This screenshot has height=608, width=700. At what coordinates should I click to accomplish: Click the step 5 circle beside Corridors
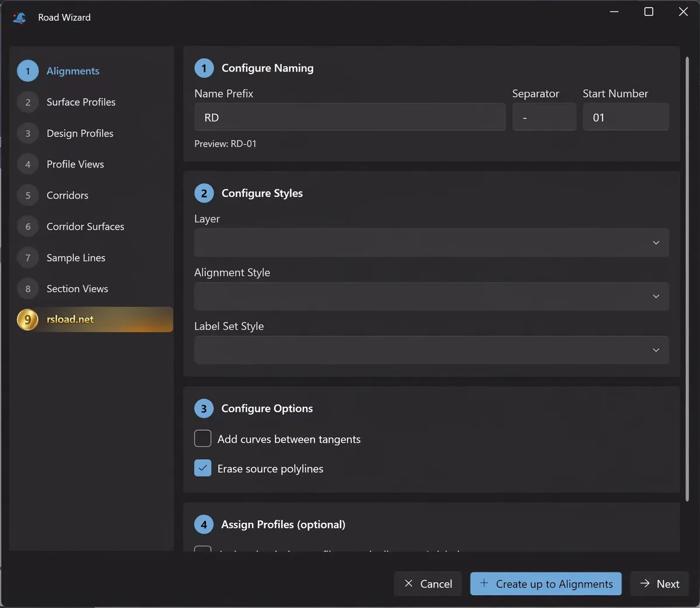point(27,195)
